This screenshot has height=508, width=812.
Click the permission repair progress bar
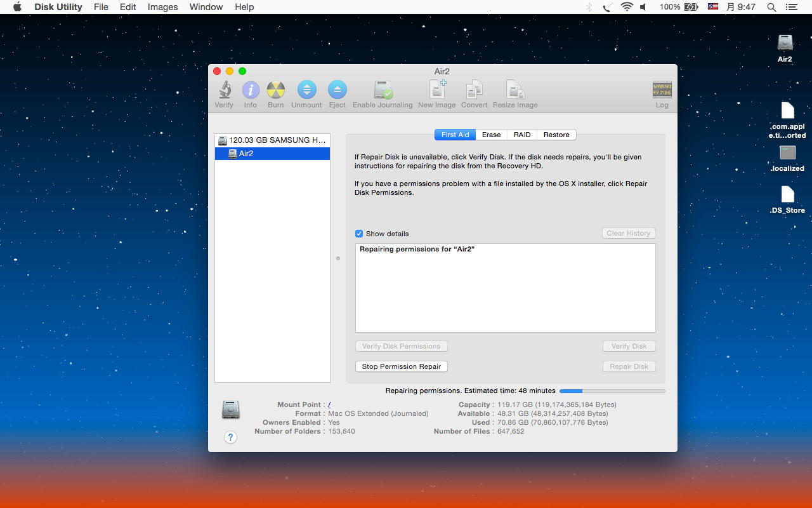[x=612, y=391]
